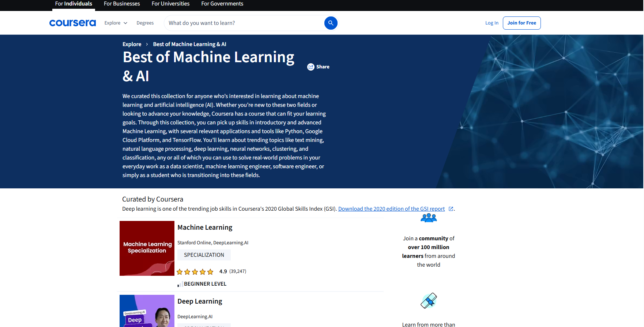Switch to For Businesses tab
This screenshot has height=327, width=644.
point(122,4)
